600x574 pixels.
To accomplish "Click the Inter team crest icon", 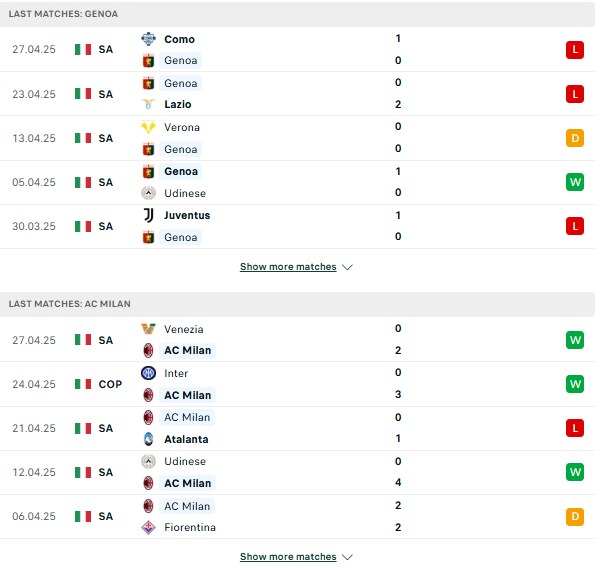I will tap(148, 373).
